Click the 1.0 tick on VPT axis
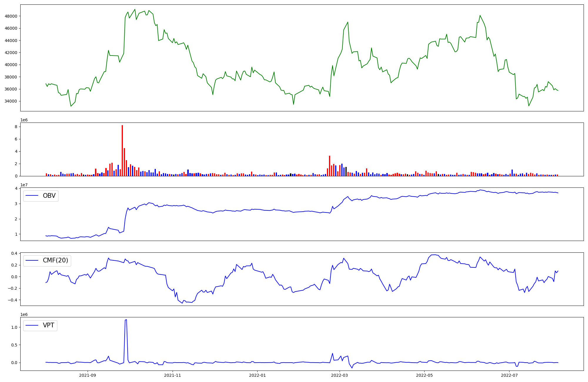This screenshot has height=382, width=588. (x=14, y=327)
